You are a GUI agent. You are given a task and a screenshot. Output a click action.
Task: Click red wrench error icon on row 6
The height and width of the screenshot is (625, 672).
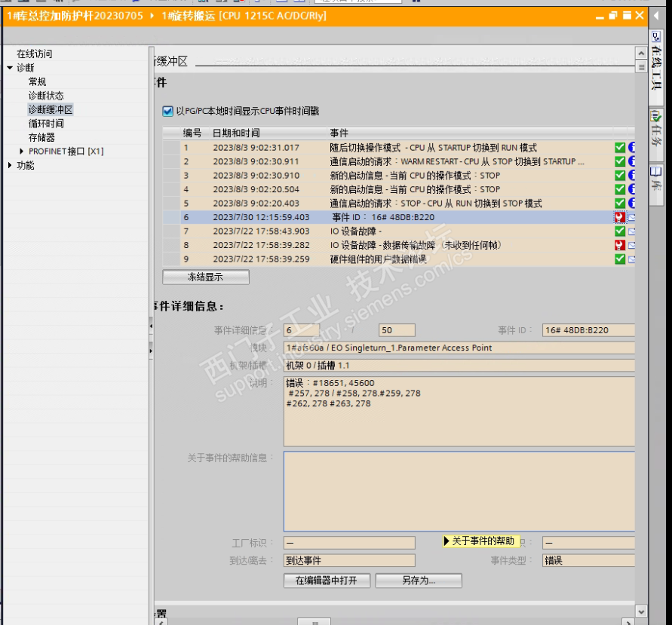(x=620, y=217)
